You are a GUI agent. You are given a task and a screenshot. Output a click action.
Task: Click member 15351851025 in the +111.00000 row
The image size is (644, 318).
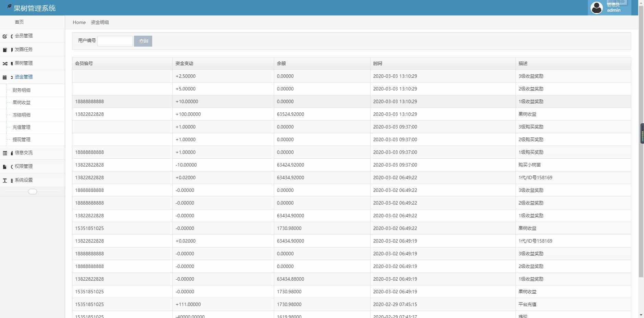click(x=89, y=304)
